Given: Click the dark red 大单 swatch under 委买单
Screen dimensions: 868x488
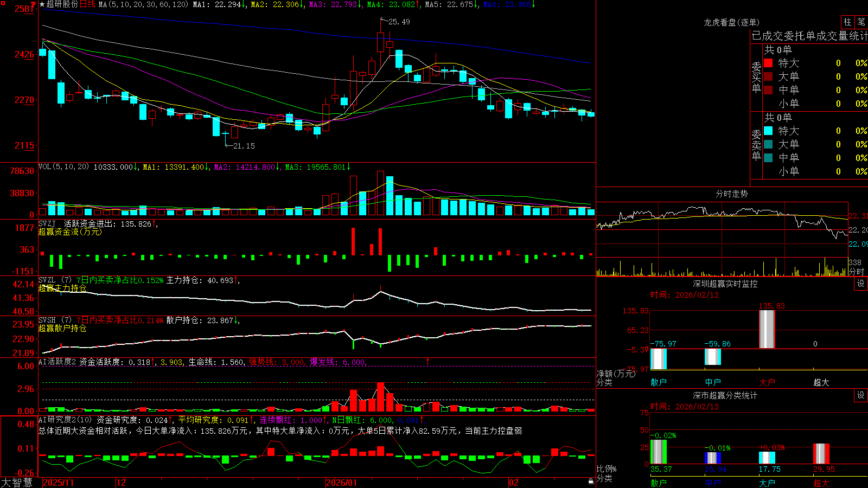Looking at the screenshot, I should (768, 76).
